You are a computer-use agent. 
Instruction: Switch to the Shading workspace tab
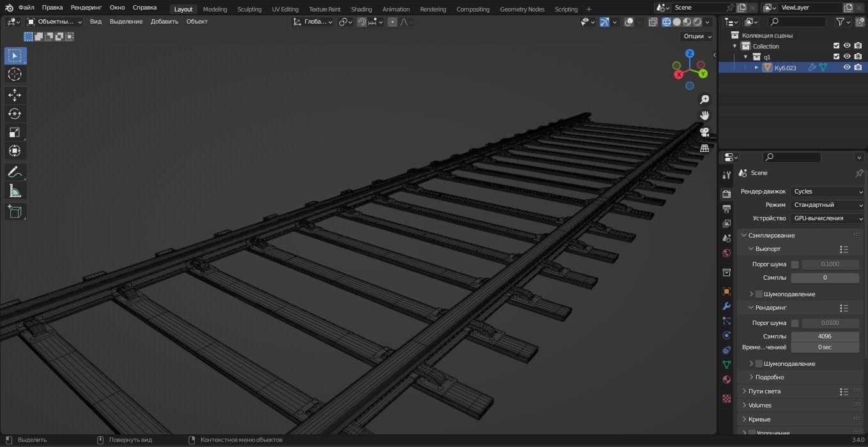pos(362,9)
